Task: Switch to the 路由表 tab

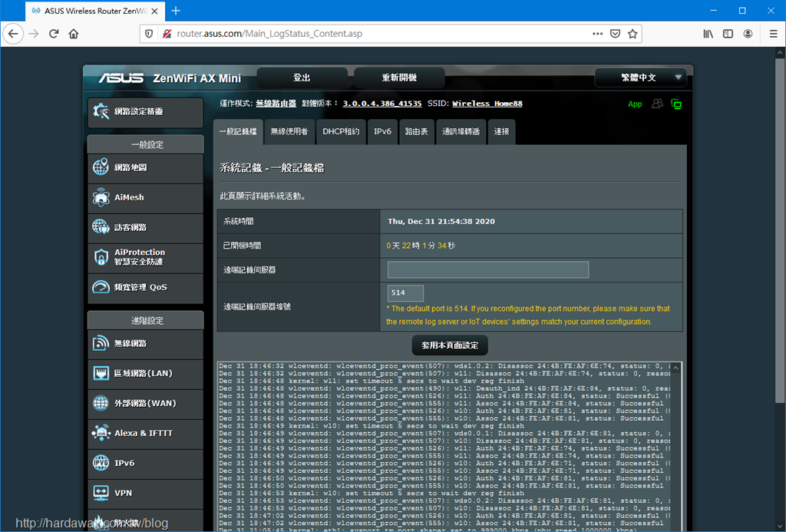Action: pos(417,132)
